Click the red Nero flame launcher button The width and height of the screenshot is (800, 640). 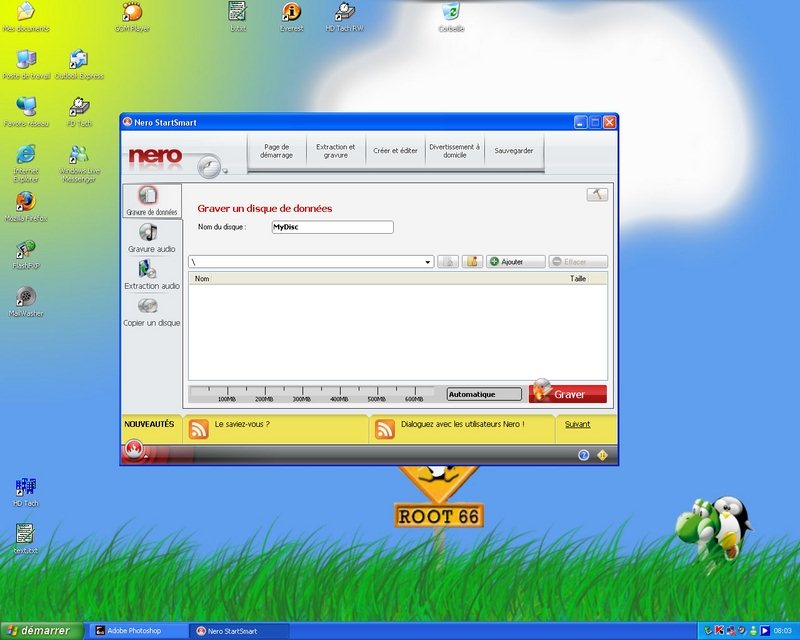[x=134, y=451]
